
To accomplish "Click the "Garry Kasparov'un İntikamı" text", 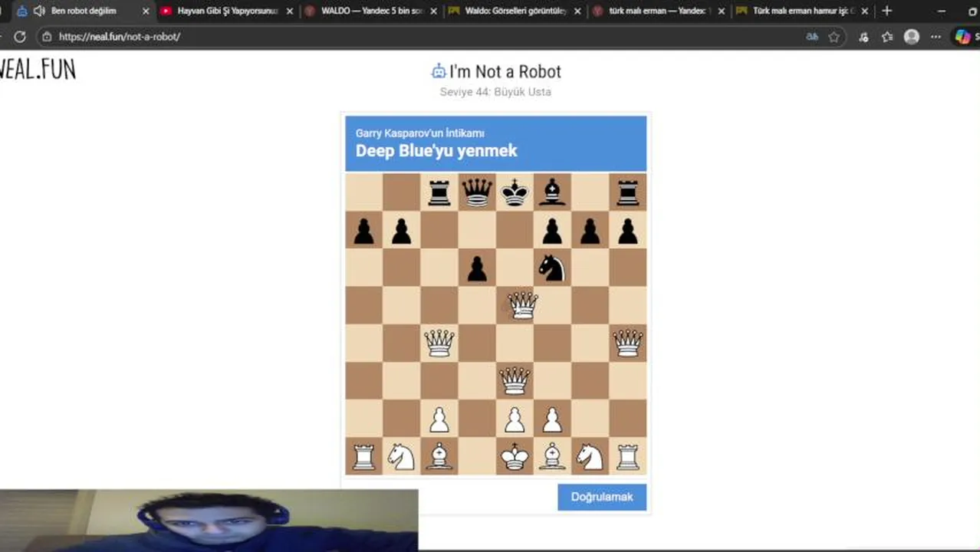I will (419, 133).
